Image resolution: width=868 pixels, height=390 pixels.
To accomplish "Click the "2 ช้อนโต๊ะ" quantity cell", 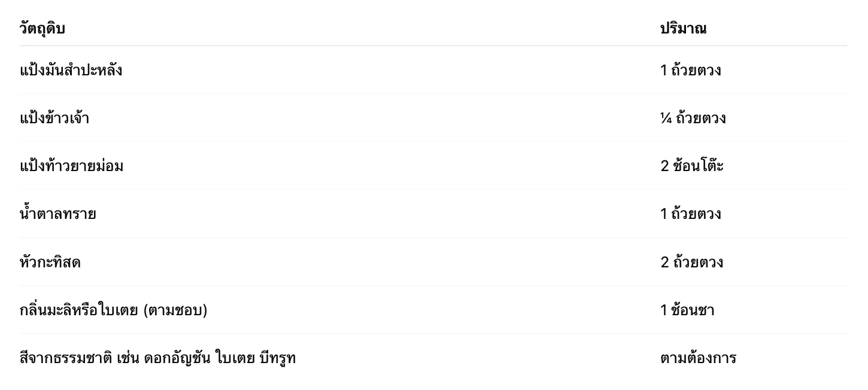I will click(x=692, y=166).
